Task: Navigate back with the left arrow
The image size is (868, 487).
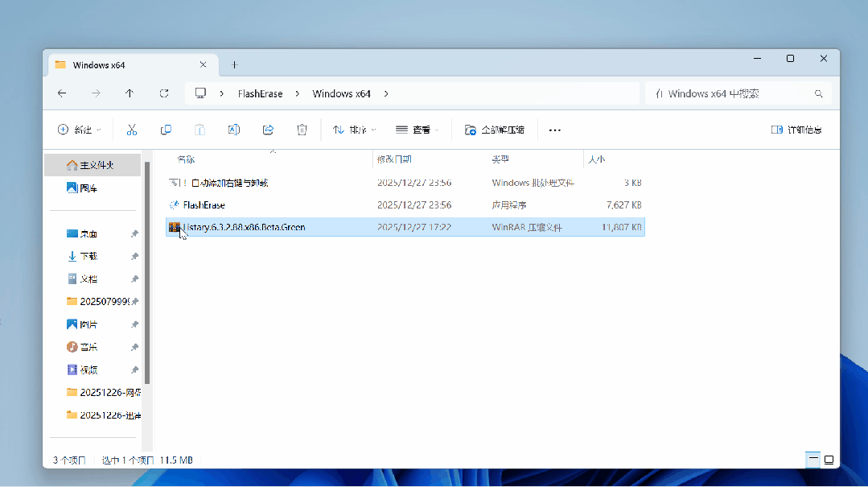Action: [62, 93]
